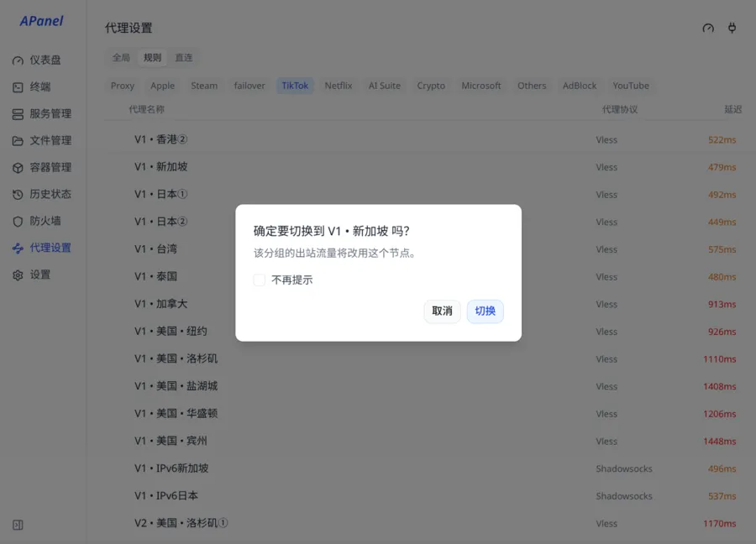This screenshot has width=756, height=544.
Task: Select the Microsoft group tab
Action: point(481,86)
